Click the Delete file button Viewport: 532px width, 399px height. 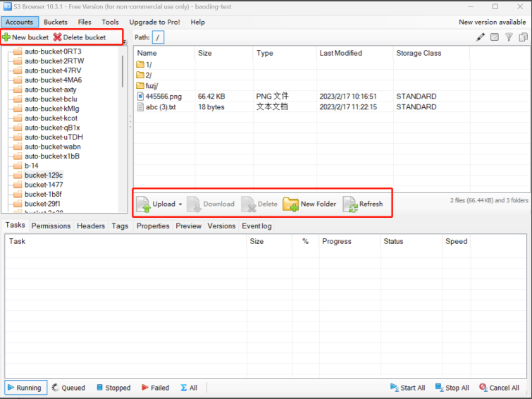(x=259, y=204)
